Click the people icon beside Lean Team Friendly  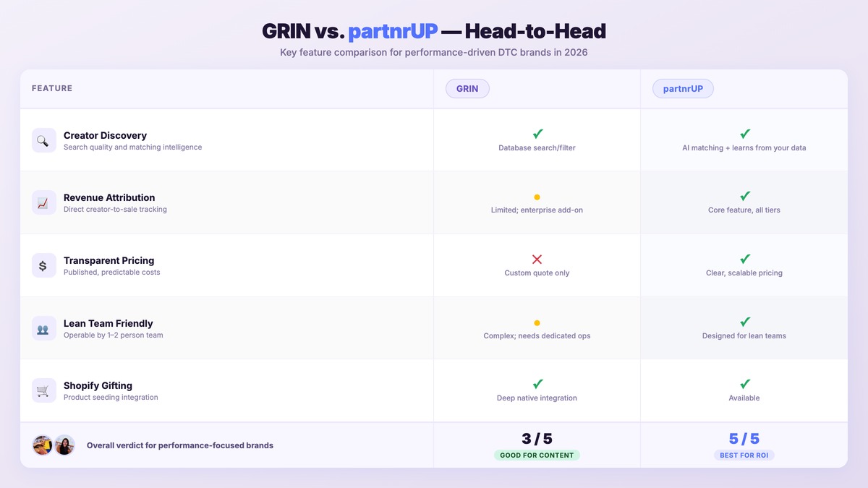[x=44, y=328]
